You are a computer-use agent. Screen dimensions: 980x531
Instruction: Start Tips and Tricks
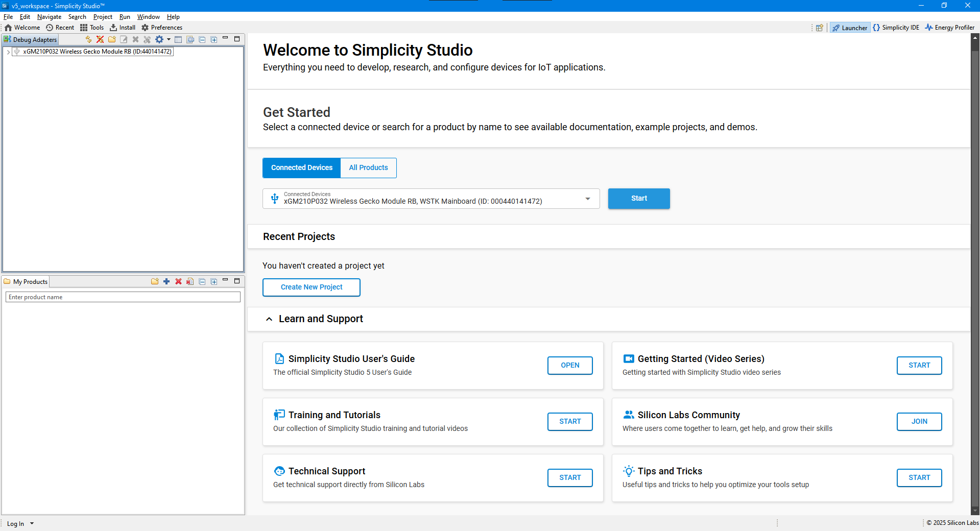click(x=919, y=478)
